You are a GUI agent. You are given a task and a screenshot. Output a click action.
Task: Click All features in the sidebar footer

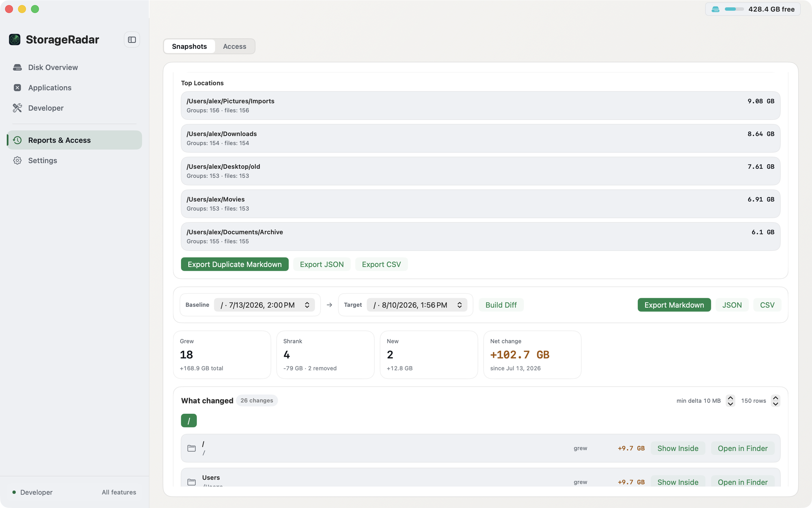coord(119,492)
